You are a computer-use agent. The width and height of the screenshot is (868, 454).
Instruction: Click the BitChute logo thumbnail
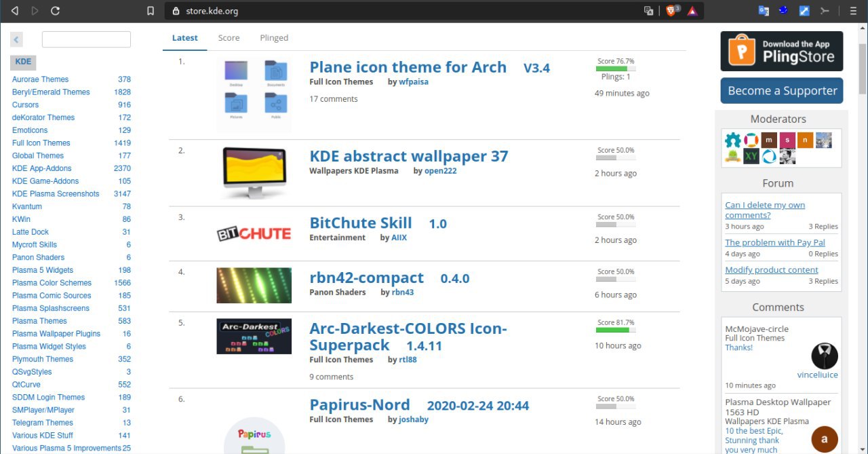pyautogui.click(x=254, y=234)
